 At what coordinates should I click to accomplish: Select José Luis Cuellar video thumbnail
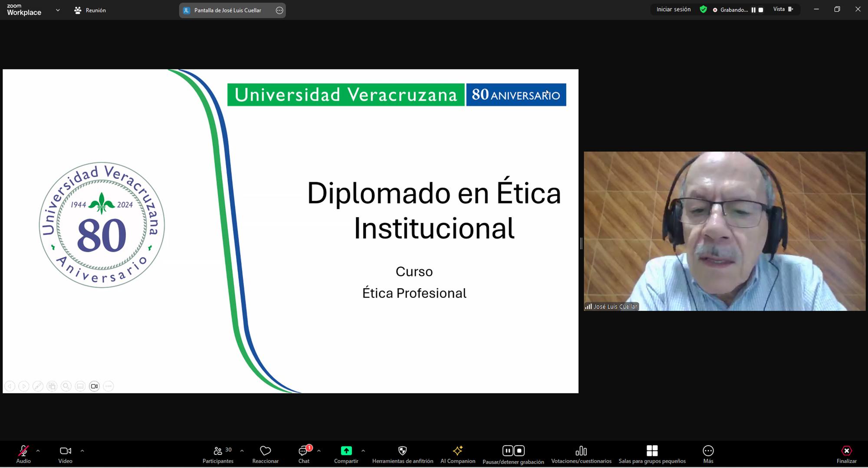point(724,231)
